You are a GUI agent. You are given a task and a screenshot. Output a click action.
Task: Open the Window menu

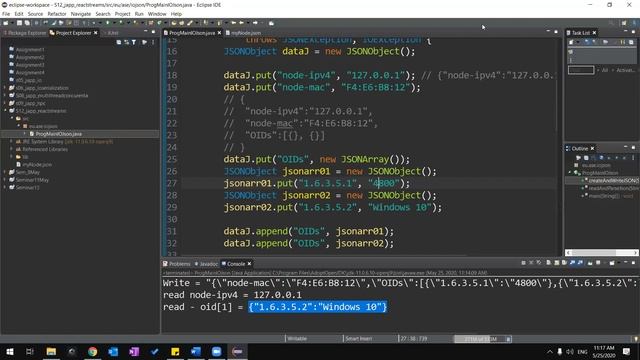(x=157, y=14)
